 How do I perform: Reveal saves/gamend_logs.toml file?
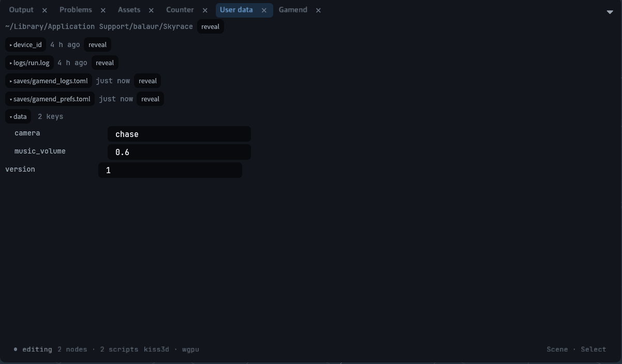147,81
